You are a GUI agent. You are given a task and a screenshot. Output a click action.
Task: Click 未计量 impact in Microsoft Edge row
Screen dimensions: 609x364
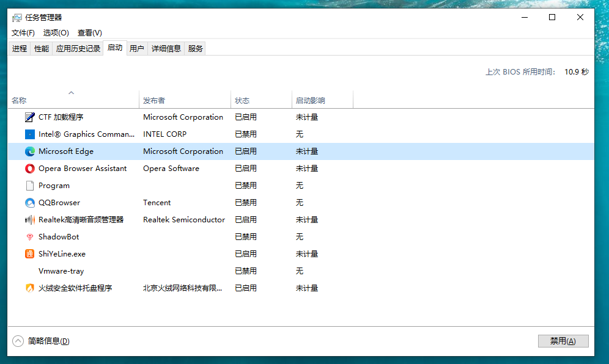point(307,151)
